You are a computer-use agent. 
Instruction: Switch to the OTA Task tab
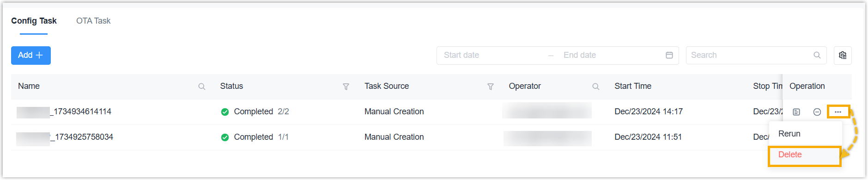[x=93, y=21]
